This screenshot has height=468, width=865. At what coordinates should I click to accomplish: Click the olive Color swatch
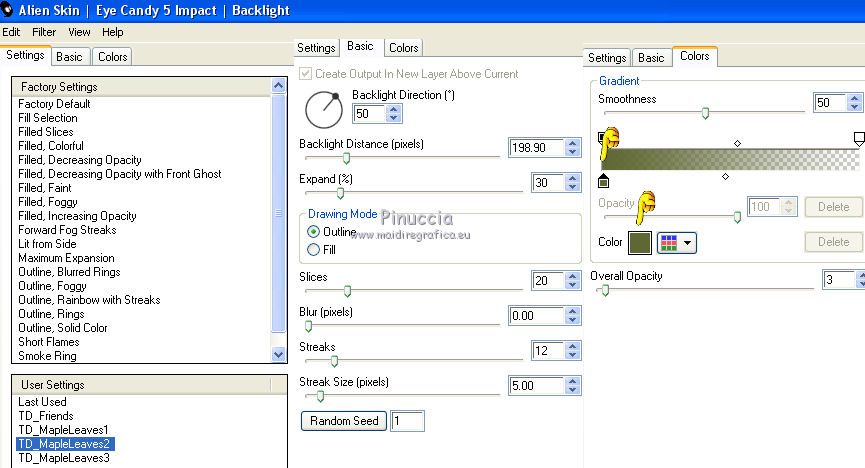[639, 242]
